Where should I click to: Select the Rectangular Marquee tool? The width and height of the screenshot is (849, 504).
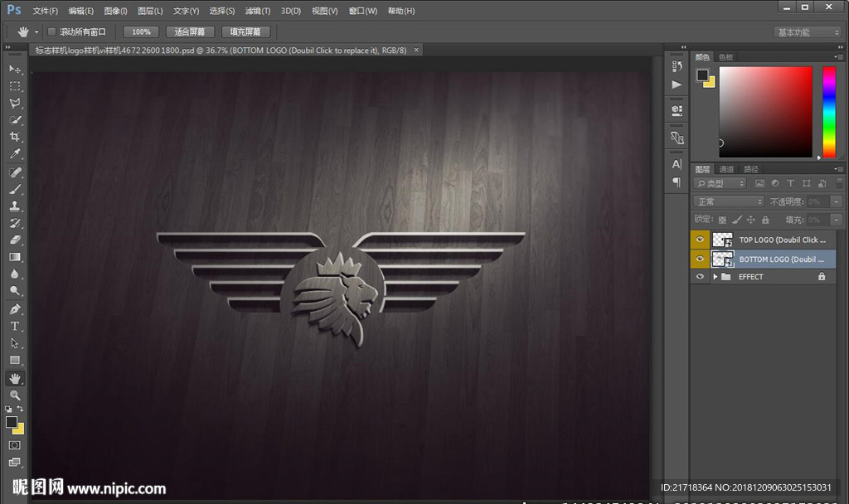pyautogui.click(x=15, y=86)
